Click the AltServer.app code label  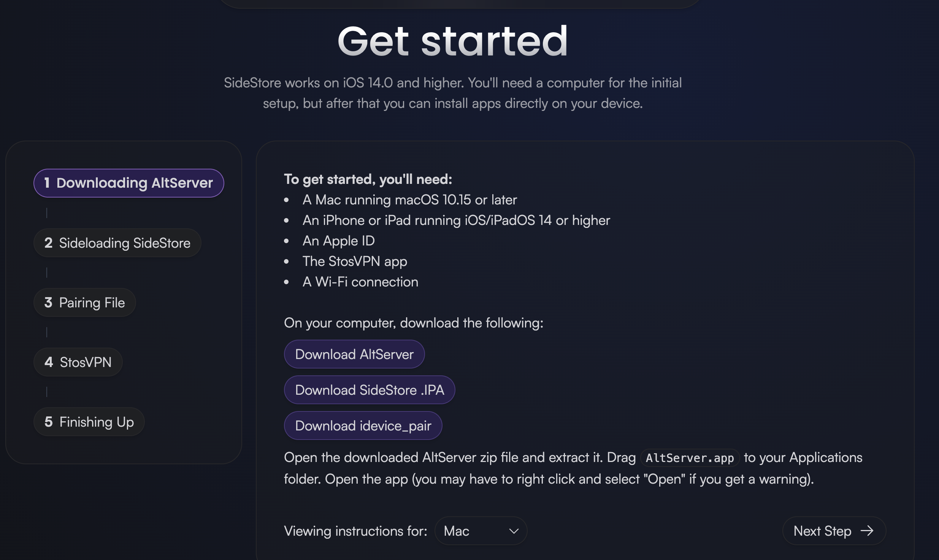click(690, 458)
